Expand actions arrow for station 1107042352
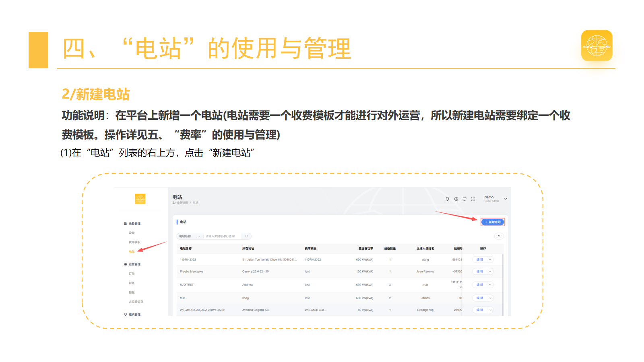 (490, 260)
